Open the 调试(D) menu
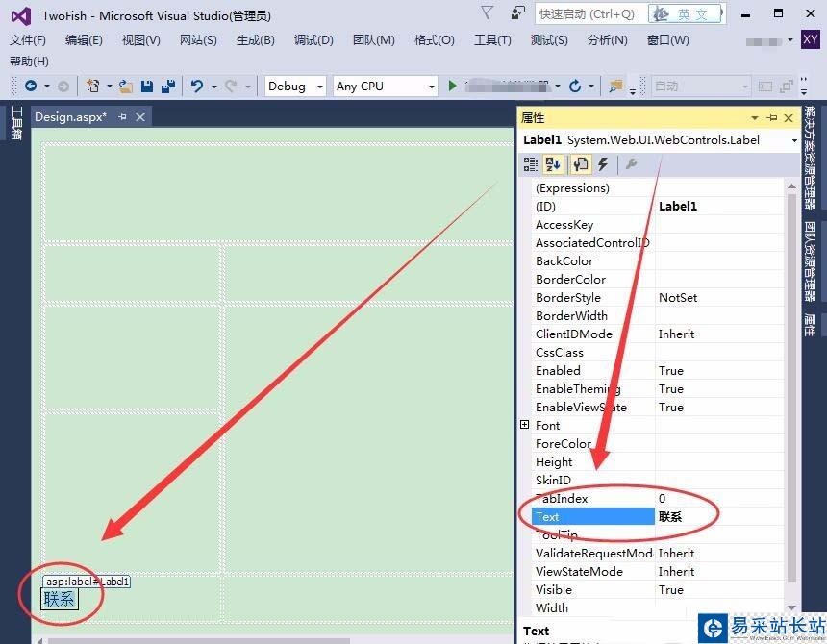Screen dimensions: 827x644 [313, 40]
